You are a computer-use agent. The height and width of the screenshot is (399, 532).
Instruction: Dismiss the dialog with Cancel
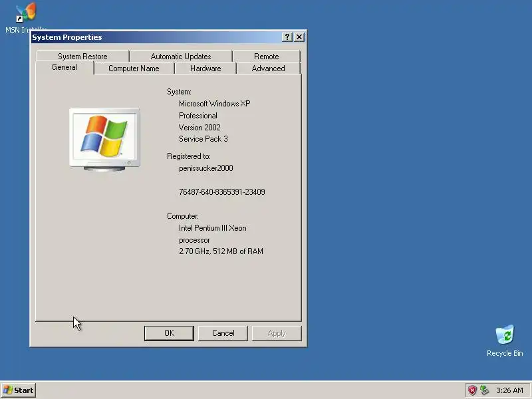point(223,333)
